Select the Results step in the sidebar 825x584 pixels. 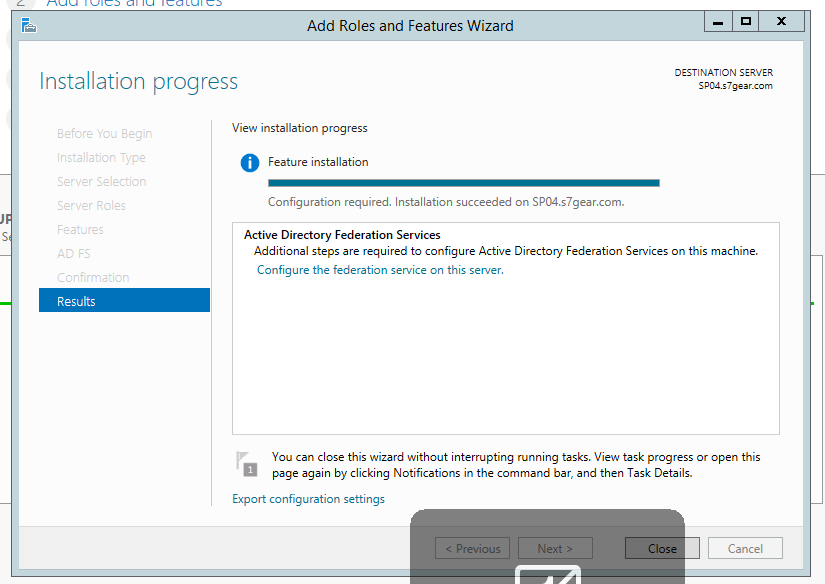pyautogui.click(x=124, y=301)
